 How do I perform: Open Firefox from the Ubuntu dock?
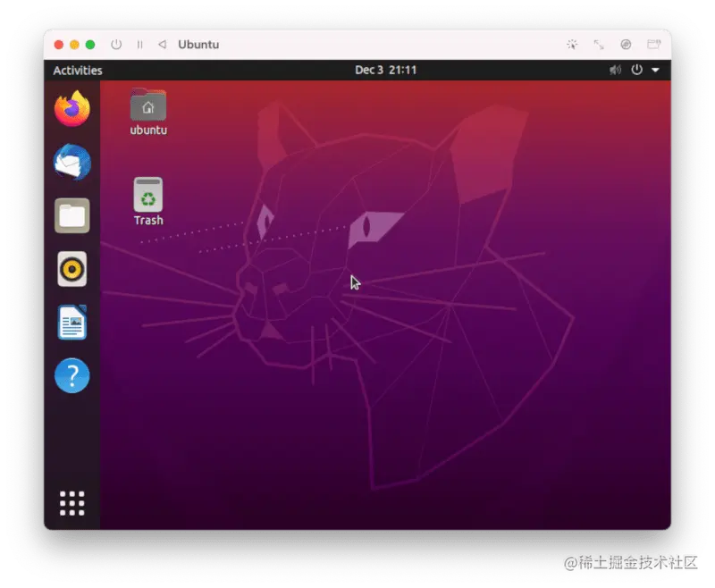tap(72, 108)
